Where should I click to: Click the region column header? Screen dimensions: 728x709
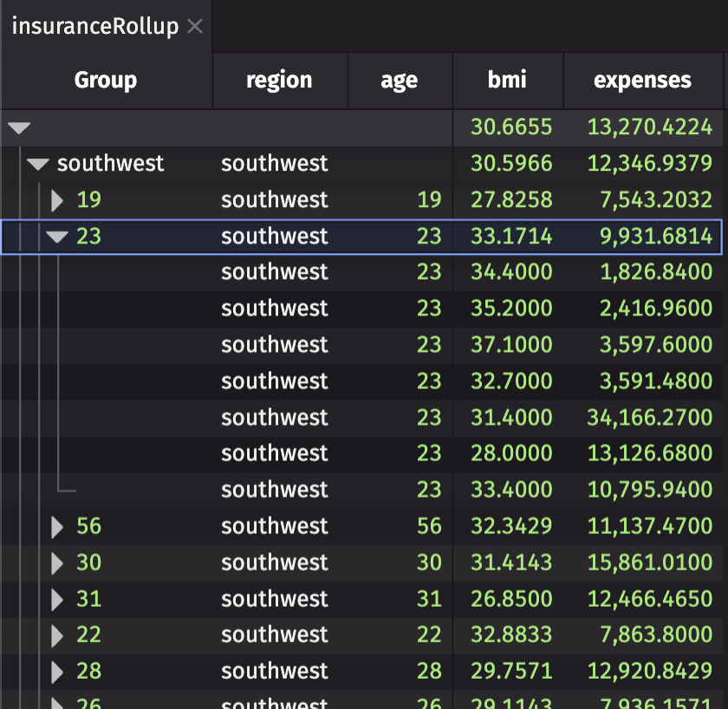point(279,80)
